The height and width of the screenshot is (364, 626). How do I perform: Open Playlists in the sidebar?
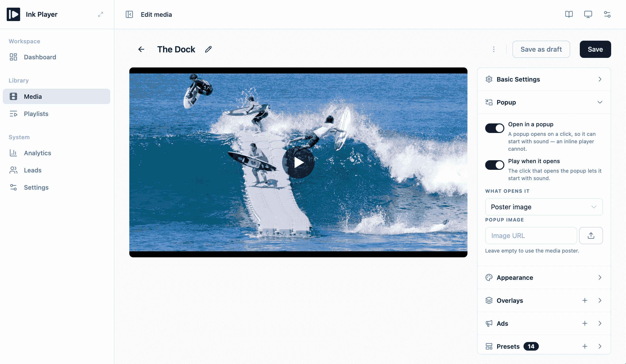pos(56,114)
